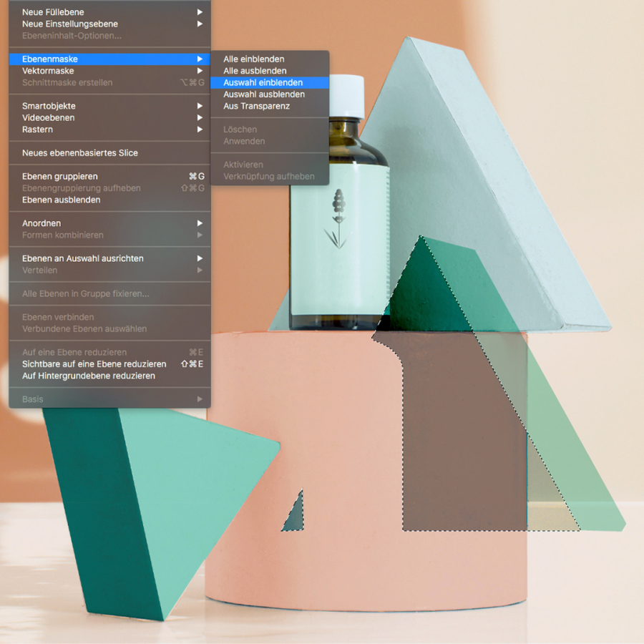644x644 pixels.
Task: Click the highlighted Auswahl einblenden option
Action: pos(263,83)
